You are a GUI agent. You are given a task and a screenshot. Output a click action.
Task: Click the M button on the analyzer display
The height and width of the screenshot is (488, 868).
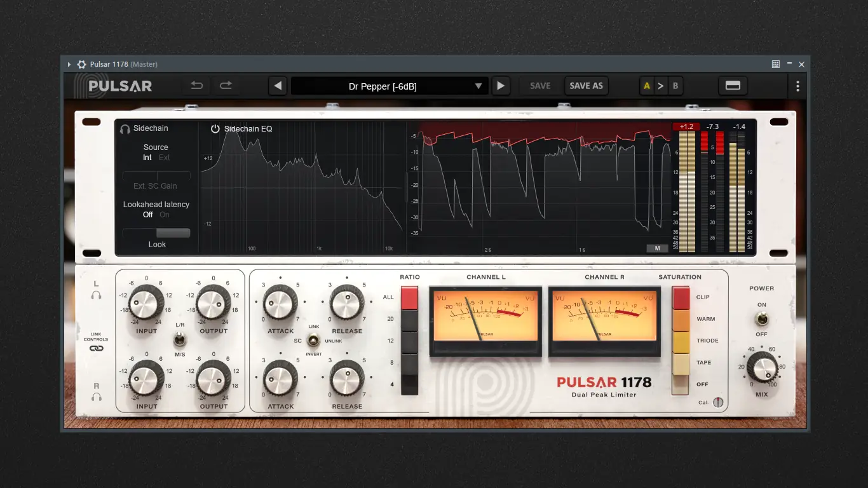[657, 248]
